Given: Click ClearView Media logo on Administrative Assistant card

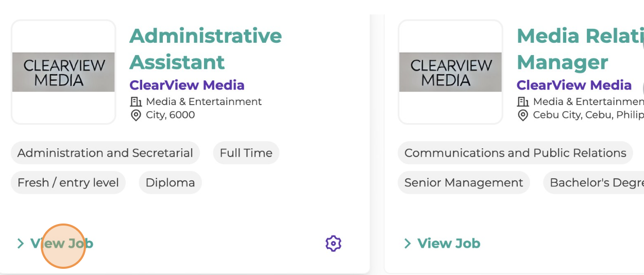Looking at the screenshot, I should pos(63,72).
